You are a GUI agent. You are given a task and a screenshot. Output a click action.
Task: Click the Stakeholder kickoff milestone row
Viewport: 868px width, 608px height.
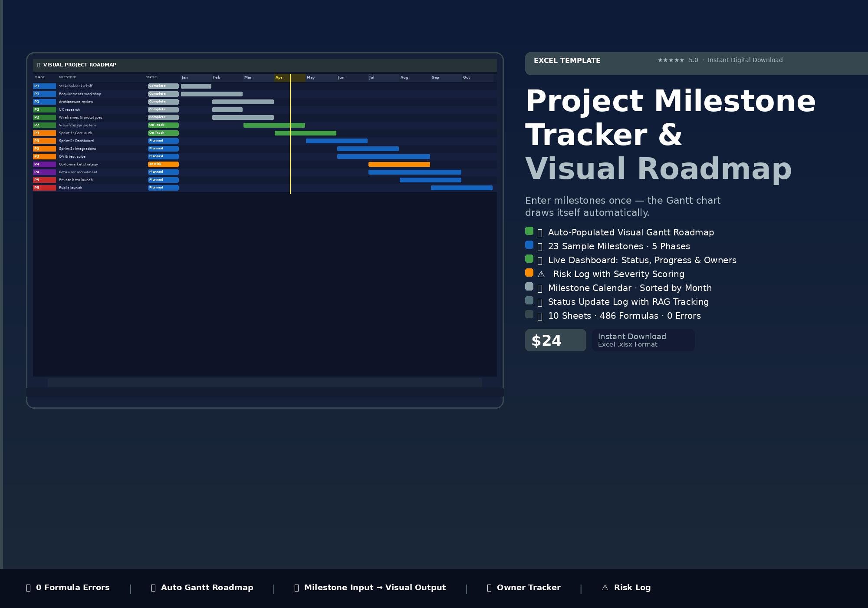pos(265,86)
